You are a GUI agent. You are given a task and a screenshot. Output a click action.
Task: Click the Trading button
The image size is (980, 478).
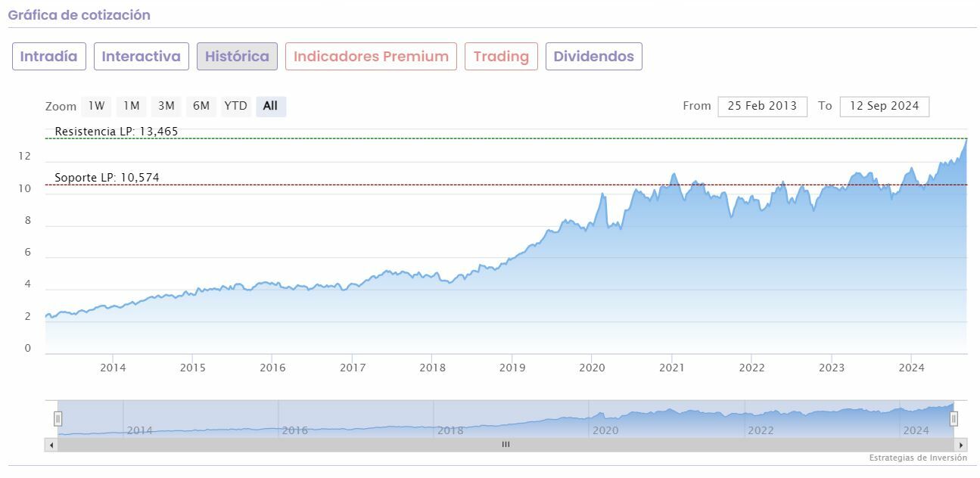[501, 57]
